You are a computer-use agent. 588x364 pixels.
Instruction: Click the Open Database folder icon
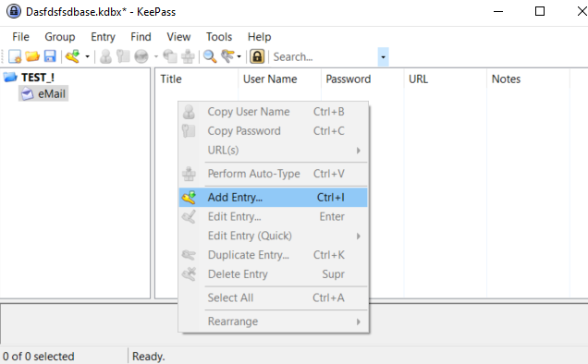(x=32, y=56)
